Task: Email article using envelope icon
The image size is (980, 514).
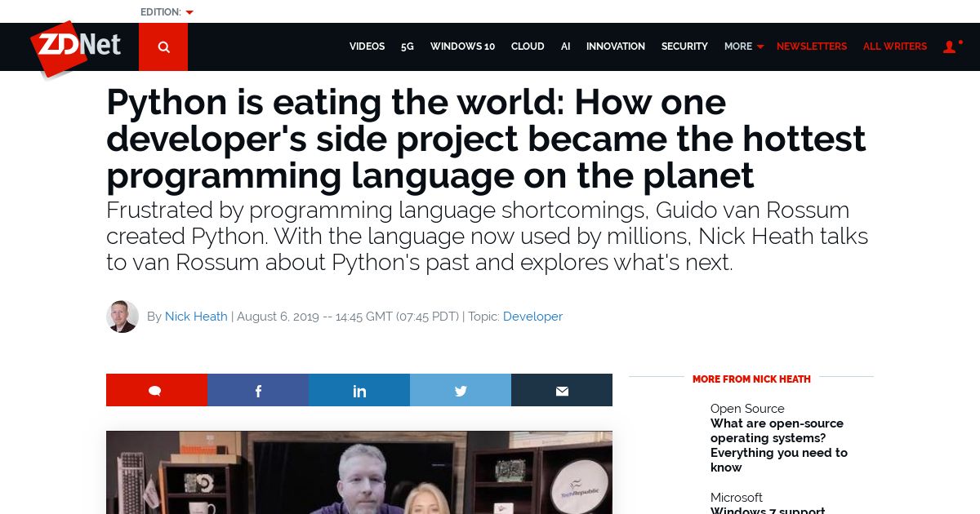Action: click(562, 390)
